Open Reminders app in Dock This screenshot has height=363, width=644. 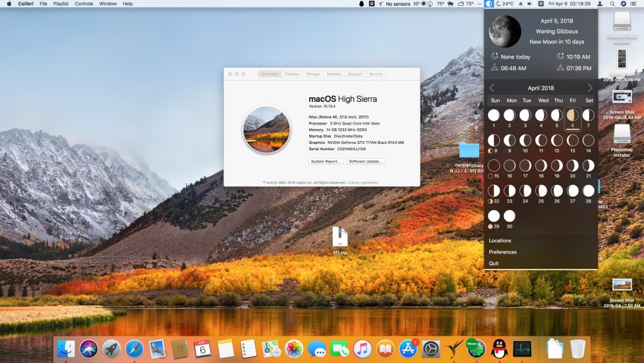coord(248,349)
